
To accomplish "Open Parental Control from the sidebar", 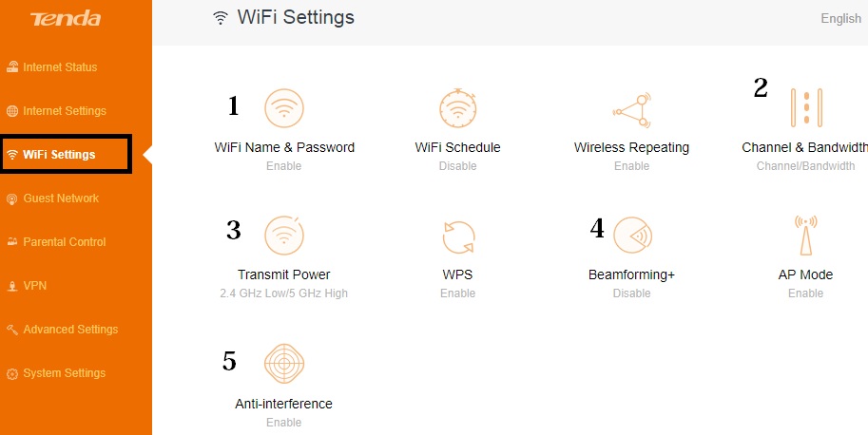I will tap(65, 242).
